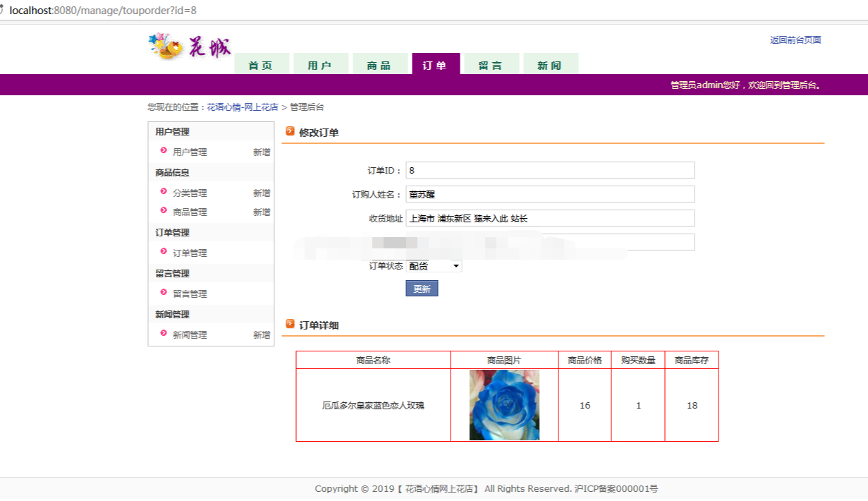Screen dimensions: 868x501
Task: Click the 商品库存 column header
Action: click(692, 360)
